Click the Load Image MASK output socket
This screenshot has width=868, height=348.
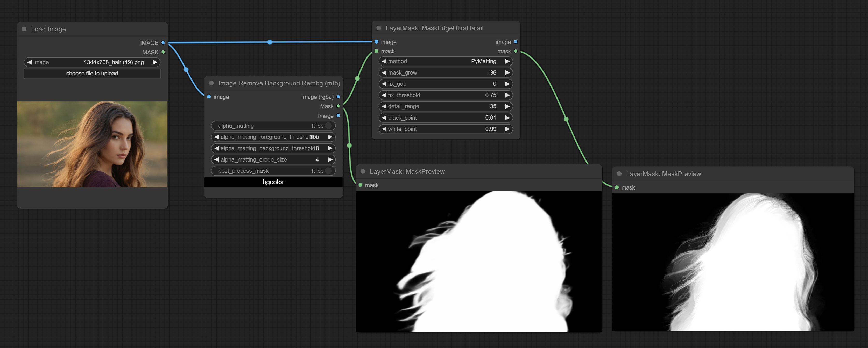163,52
